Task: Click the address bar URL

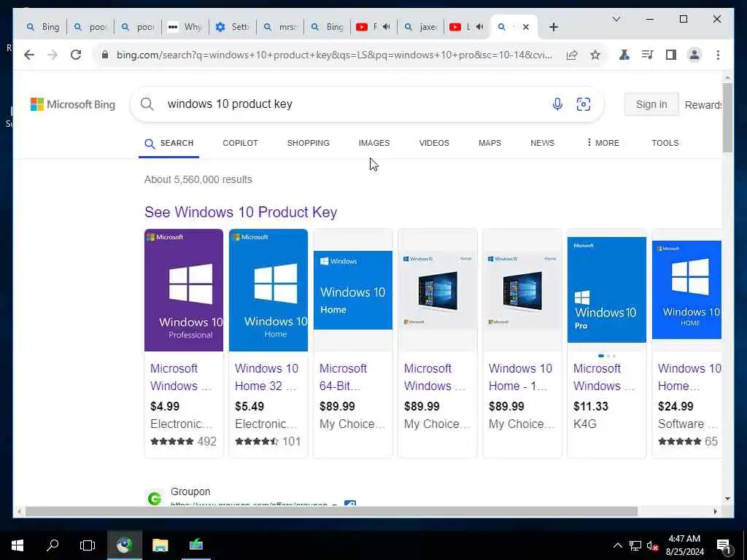Action: [x=334, y=55]
